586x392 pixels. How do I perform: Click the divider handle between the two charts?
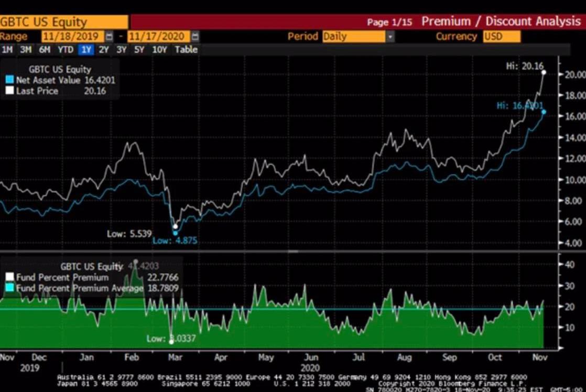[x=293, y=252]
